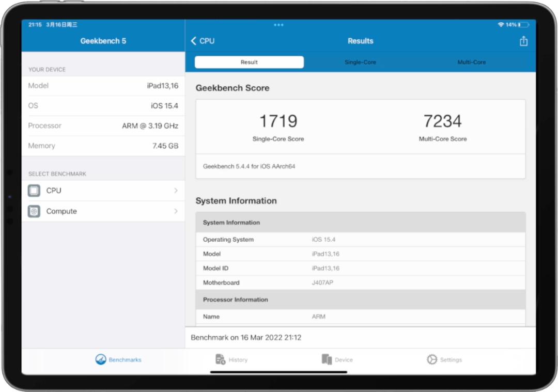Switch to the Single-Core segment
Screen dimensions: 558x392
pos(360,62)
